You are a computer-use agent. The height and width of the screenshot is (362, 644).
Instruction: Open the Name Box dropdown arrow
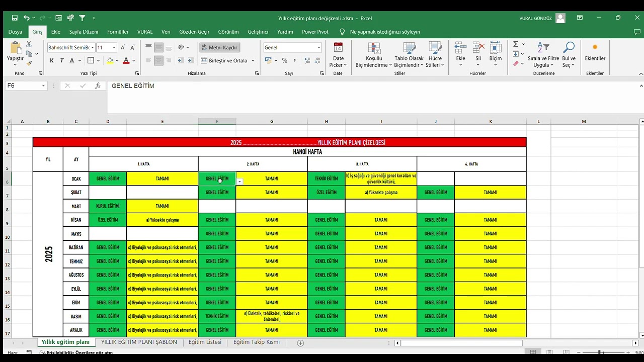coord(43,86)
